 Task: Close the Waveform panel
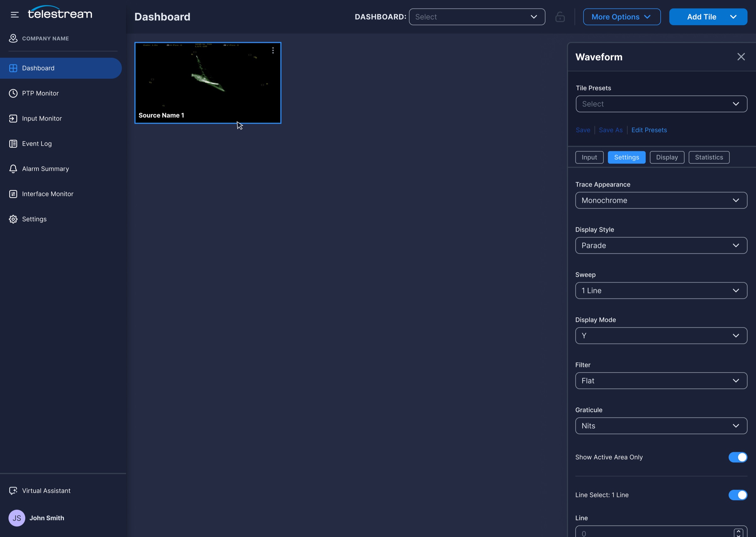point(741,57)
